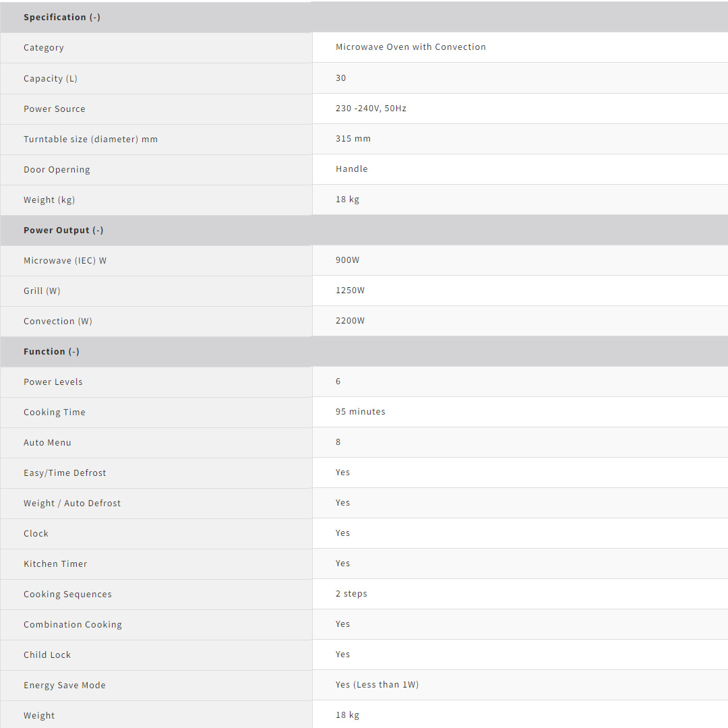Collapse the Power Output section
Image resolution: width=728 pixels, height=728 pixels.
coord(63,230)
